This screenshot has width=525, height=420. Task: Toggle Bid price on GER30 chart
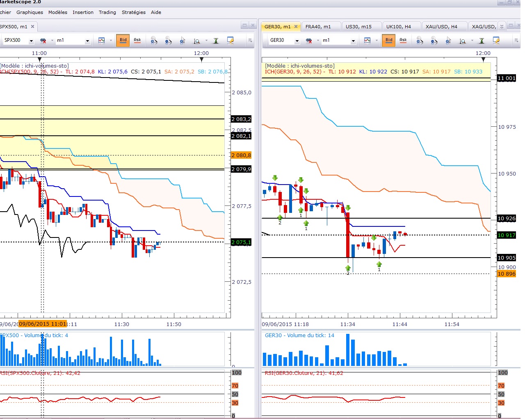(389, 40)
